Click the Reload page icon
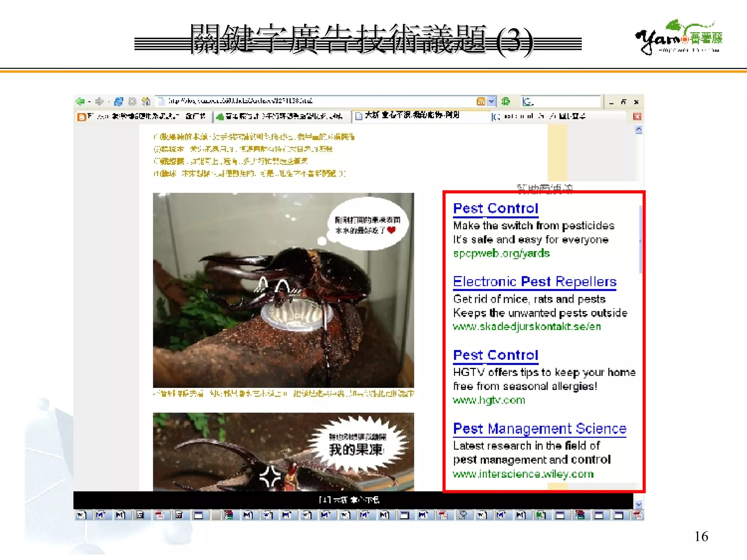 119,101
